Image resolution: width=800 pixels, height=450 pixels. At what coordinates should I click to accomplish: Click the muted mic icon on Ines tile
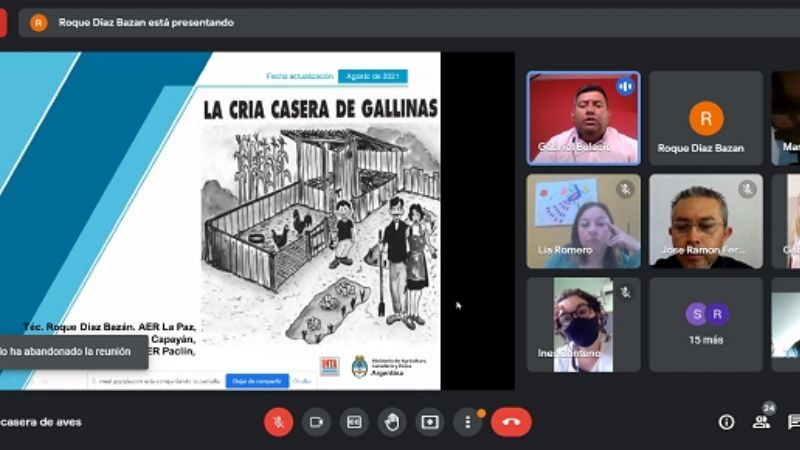[625, 292]
